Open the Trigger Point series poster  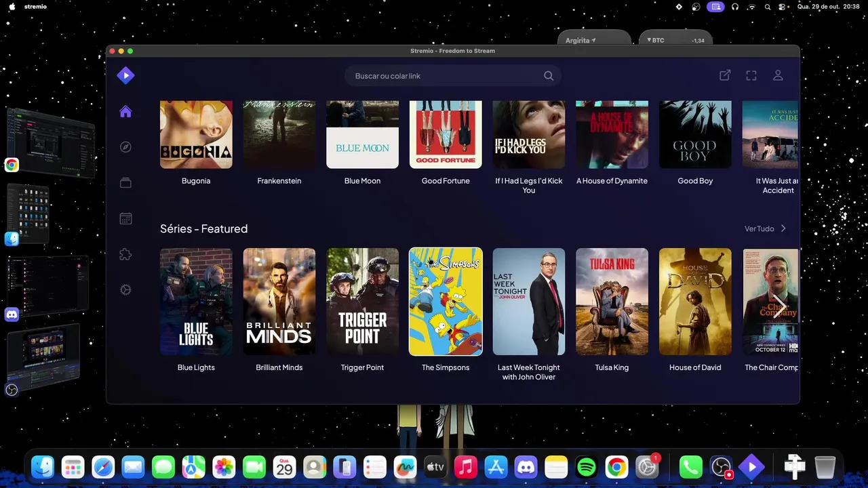(x=363, y=302)
